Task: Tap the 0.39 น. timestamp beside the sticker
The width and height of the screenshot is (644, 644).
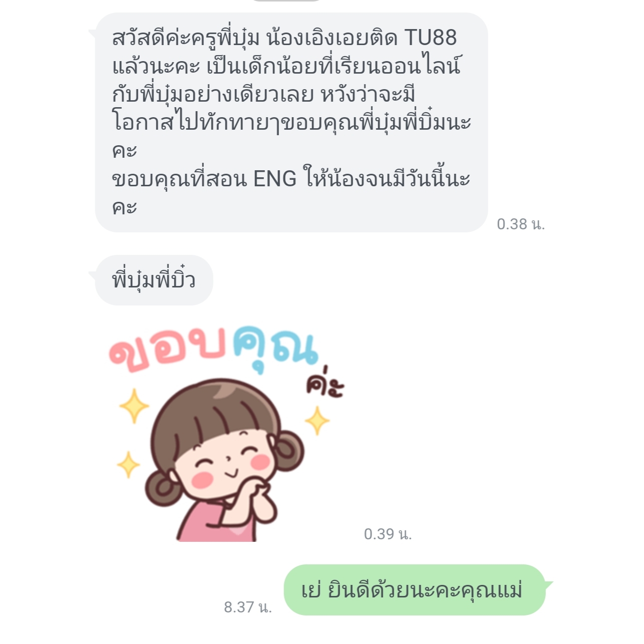Action: click(388, 534)
